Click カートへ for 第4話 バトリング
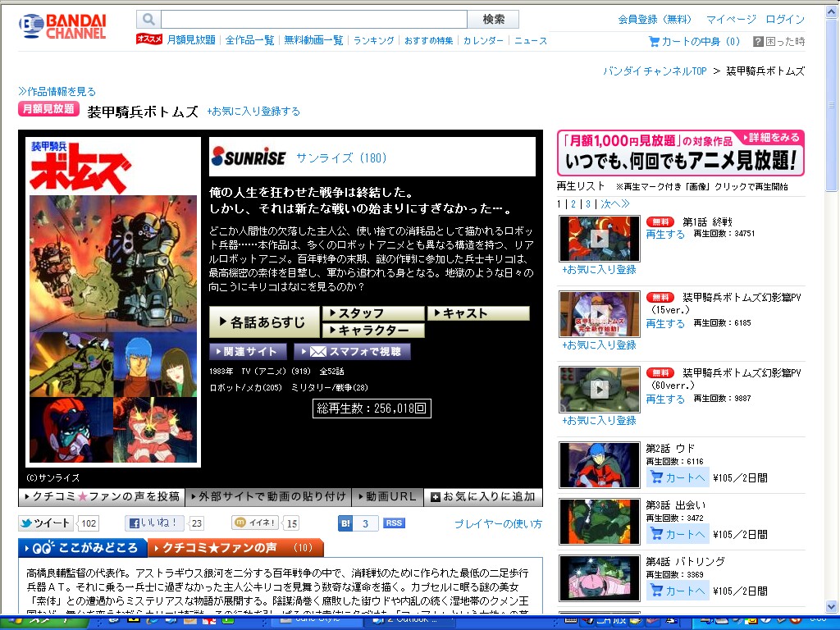 tap(678, 591)
